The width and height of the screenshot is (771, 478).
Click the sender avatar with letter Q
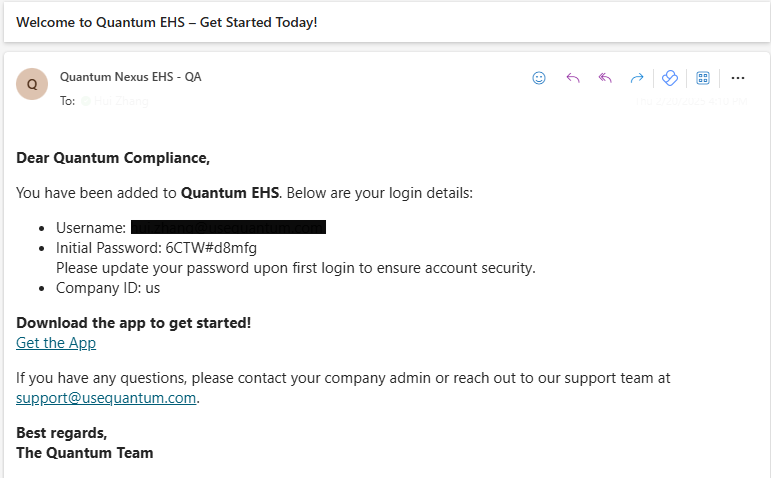pyautogui.click(x=32, y=84)
